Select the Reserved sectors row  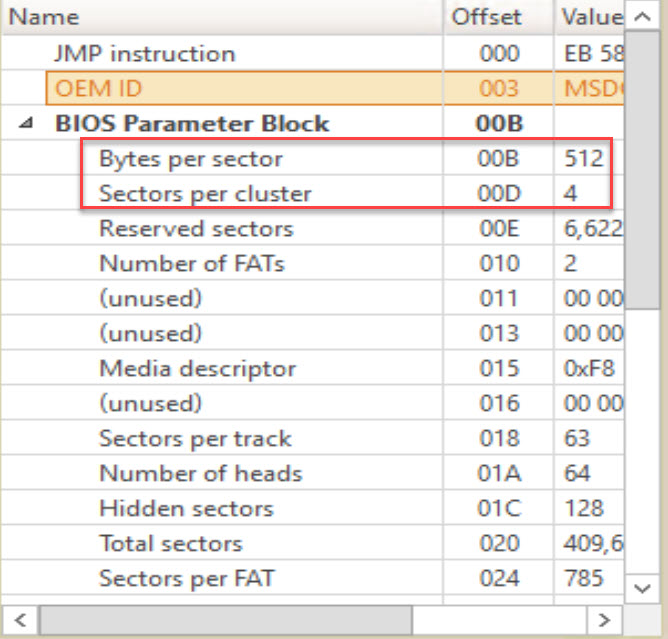pos(196,229)
